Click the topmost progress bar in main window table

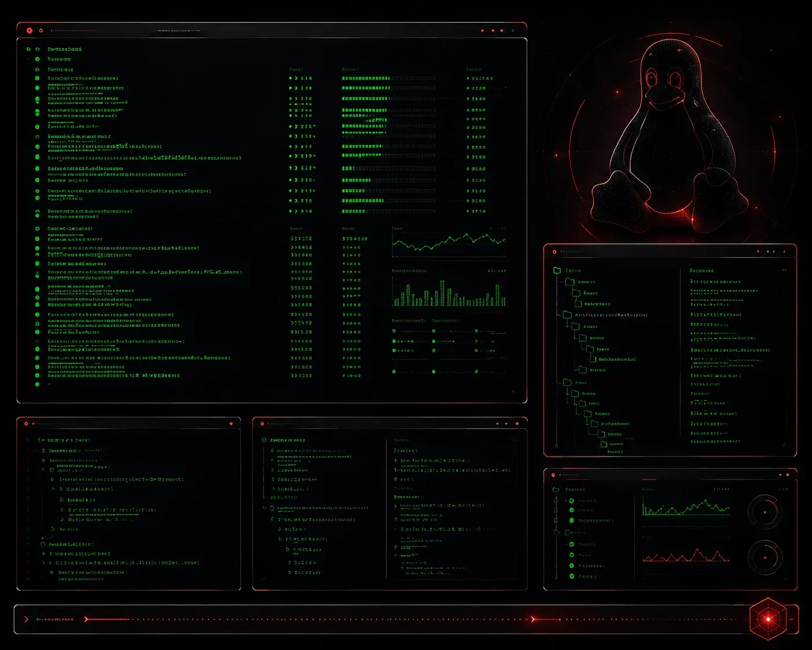point(389,78)
